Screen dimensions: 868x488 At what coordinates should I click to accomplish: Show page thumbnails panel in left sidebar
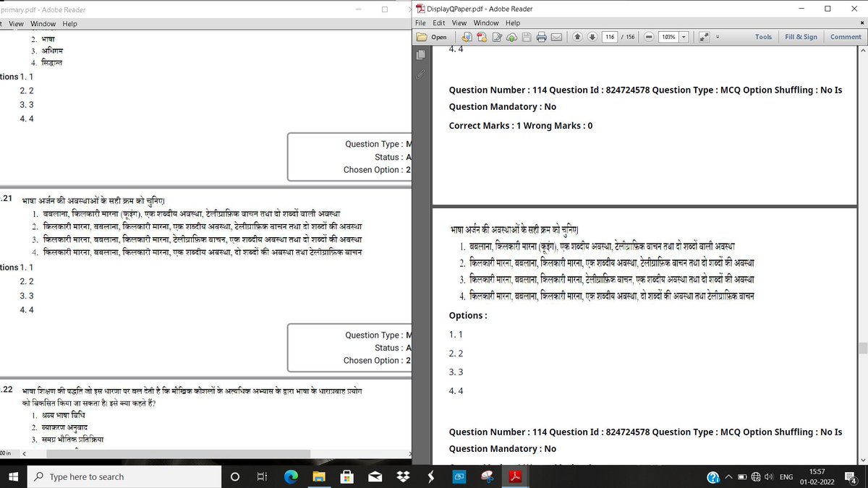coord(420,55)
